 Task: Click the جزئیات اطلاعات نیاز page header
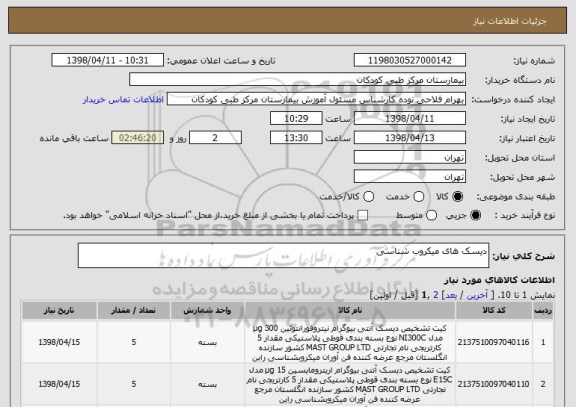click(x=510, y=21)
